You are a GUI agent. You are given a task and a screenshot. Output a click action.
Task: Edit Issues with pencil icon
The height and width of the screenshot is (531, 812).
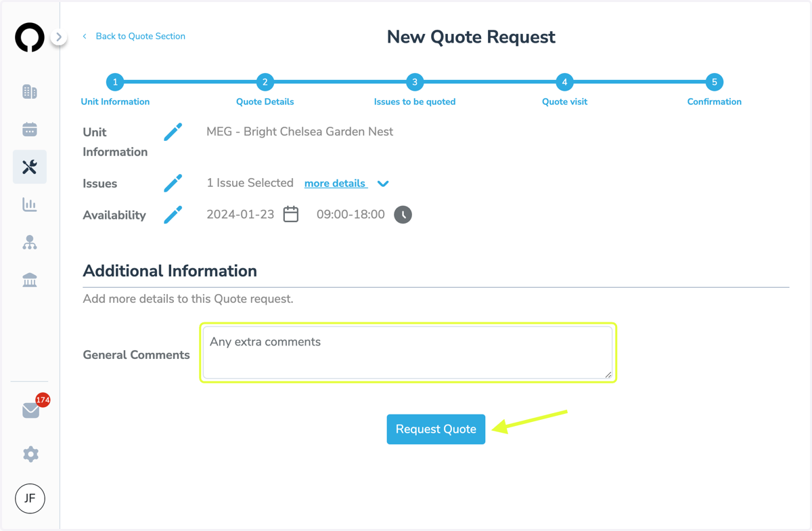pyautogui.click(x=173, y=183)
